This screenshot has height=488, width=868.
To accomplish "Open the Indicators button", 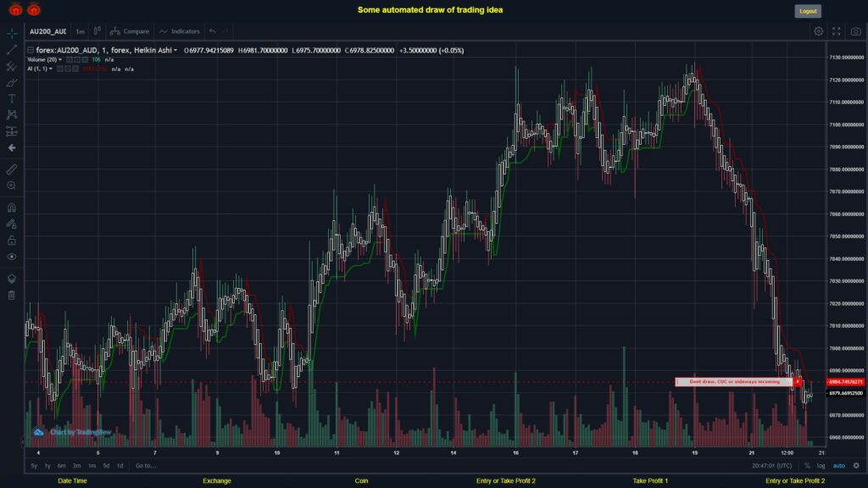I will pyautogui.click(x=180, y=31).
